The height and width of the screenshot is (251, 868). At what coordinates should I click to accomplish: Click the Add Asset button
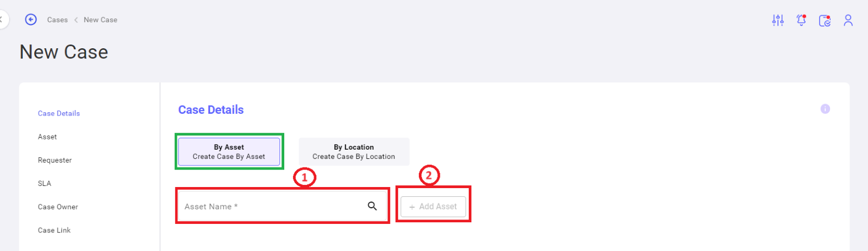433,207
